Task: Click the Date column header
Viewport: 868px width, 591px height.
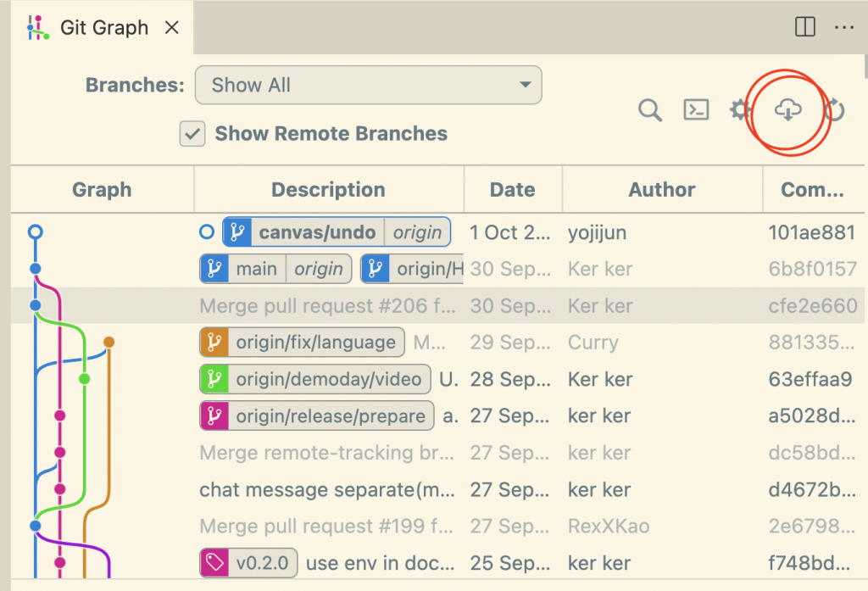Action: (x=512, y=190)
